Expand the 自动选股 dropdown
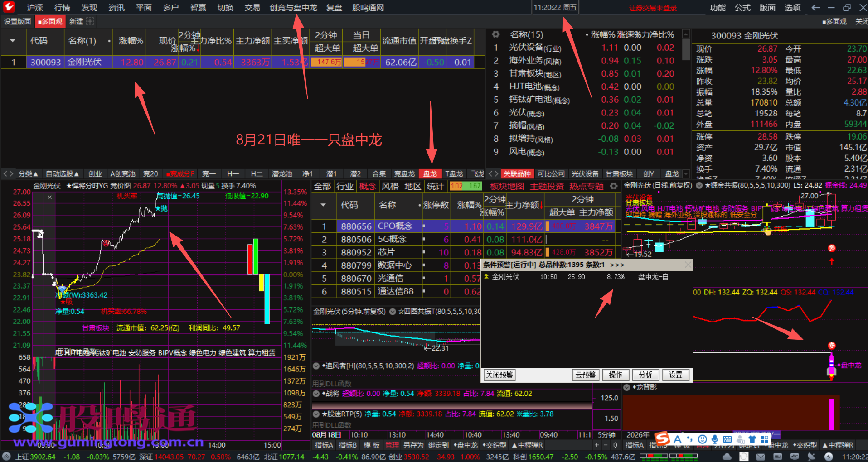 [63, 174]
